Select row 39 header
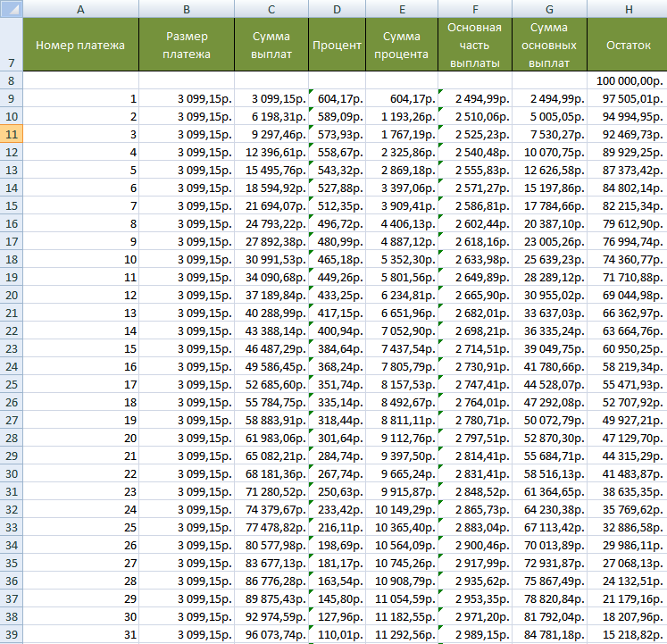The height and width of the screenshot is (644, 667). (12, 635)
